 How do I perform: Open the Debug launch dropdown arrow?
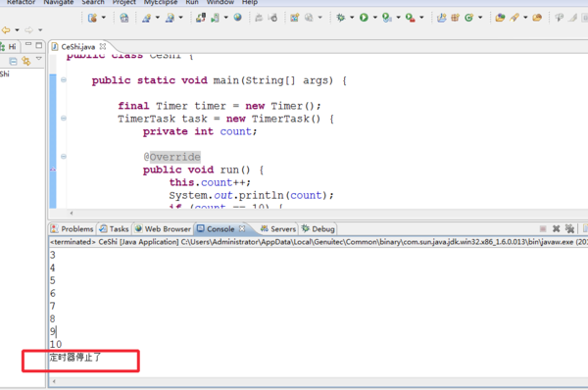pyautogui.click(x=352, y=18)
